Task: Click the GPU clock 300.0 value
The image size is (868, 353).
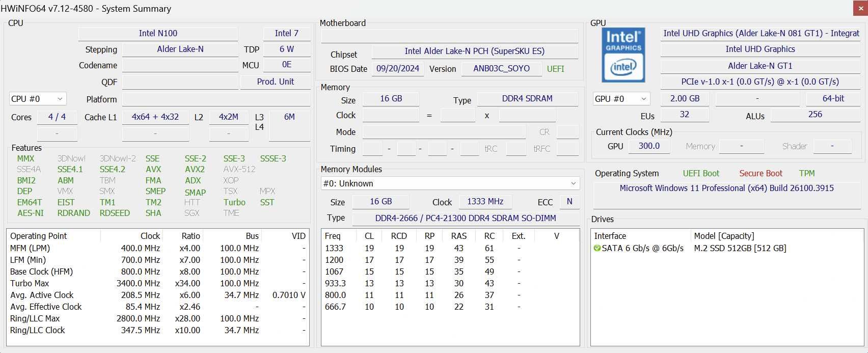Action: [649, 146]
